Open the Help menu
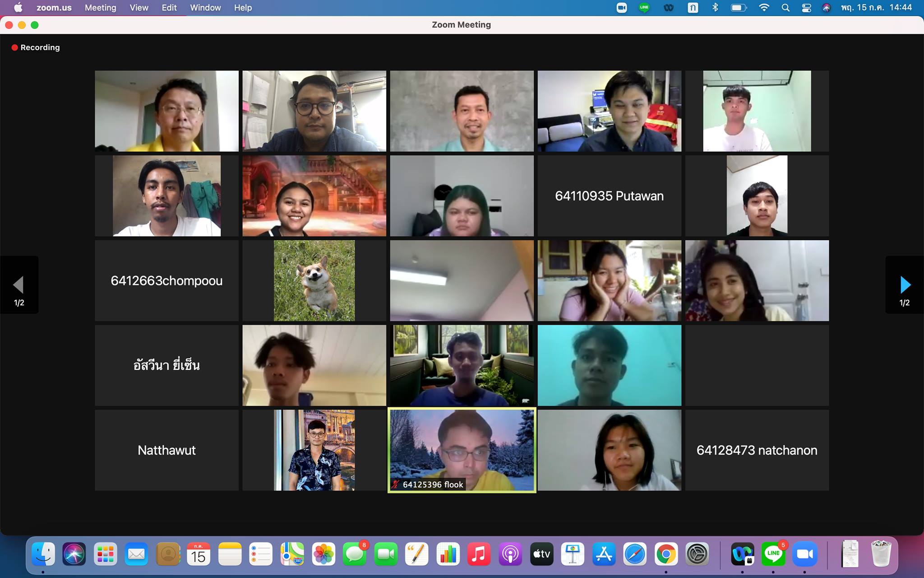Viewport: 924px width, 578px height. point(243,8)
